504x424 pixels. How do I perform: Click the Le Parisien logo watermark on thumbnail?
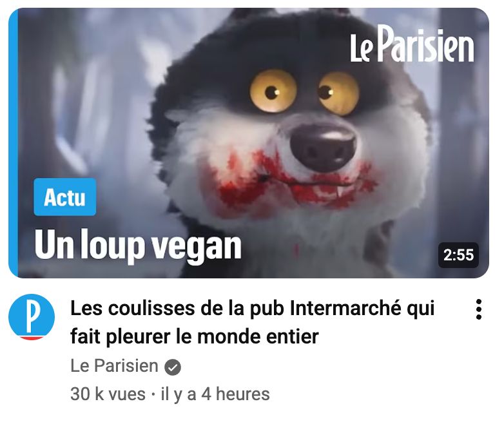click(412, 44)
